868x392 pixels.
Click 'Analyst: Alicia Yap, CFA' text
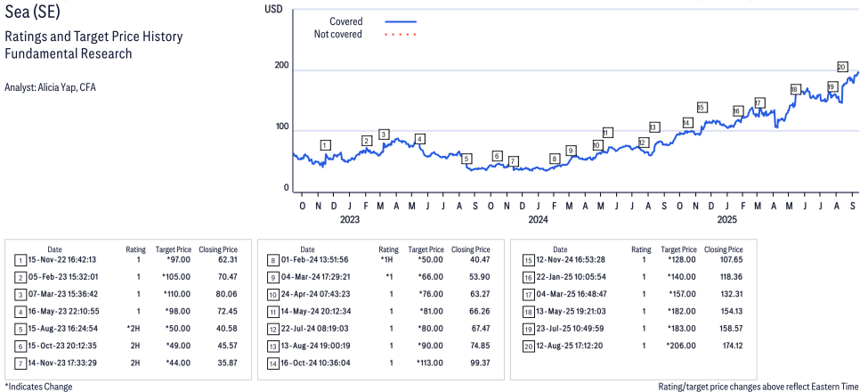50,87
